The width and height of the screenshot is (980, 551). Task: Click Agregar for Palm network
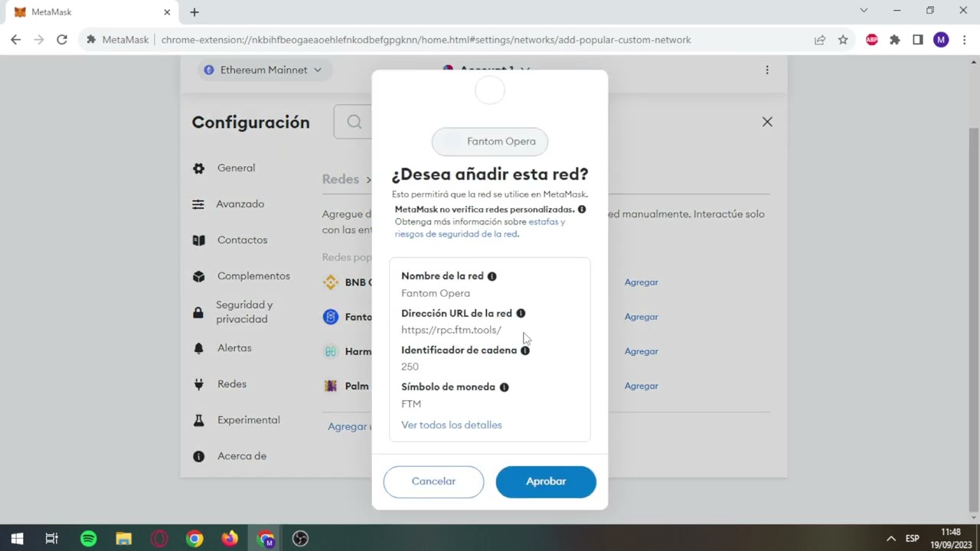[641, 386]
